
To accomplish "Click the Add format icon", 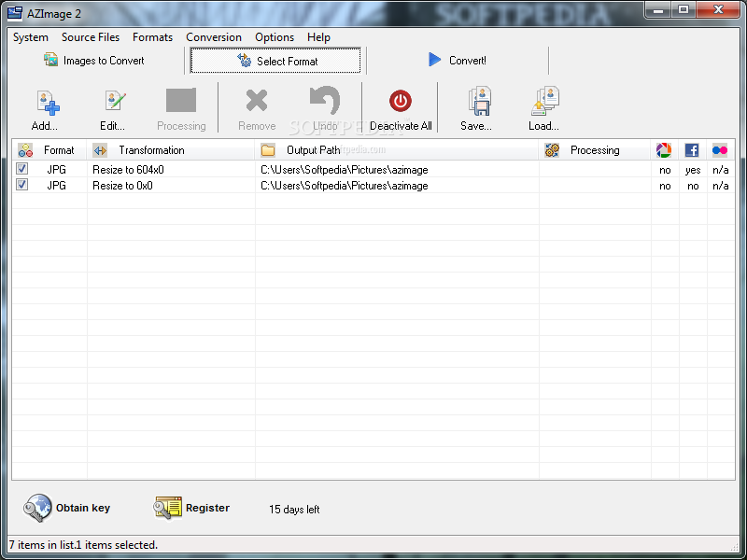I will click(x=49, y=103).
